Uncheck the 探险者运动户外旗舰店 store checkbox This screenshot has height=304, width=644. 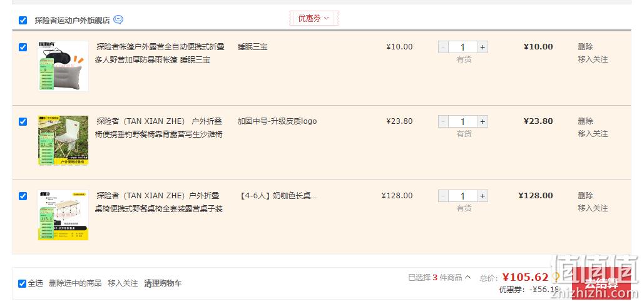click(x=23, y=20)
